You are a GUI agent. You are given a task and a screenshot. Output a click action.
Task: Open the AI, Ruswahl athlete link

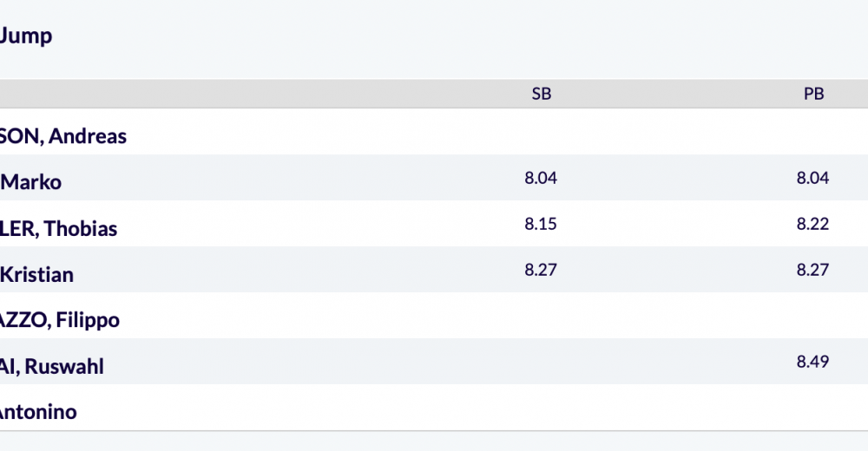tap(52, 366)
